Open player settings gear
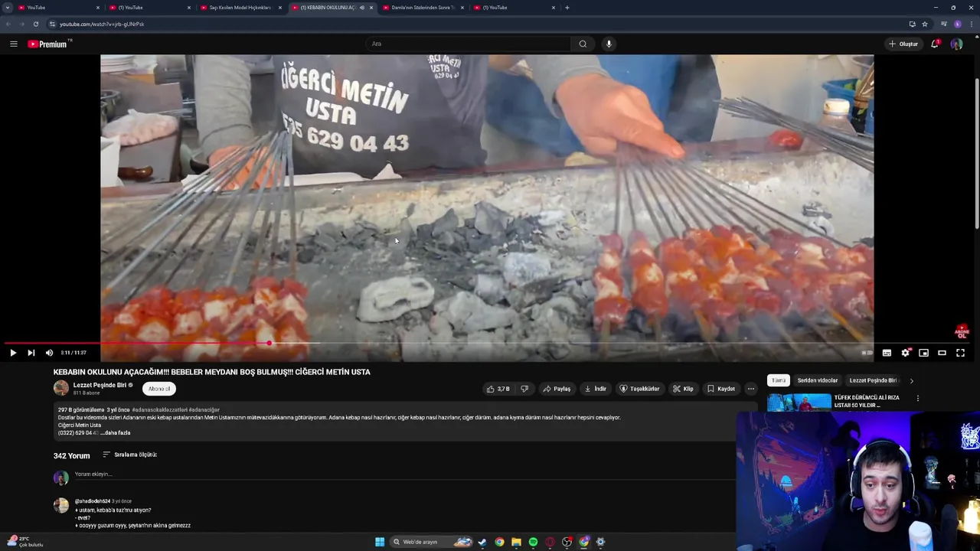Viewport: 980px width, 551px height. click(905, 353)
